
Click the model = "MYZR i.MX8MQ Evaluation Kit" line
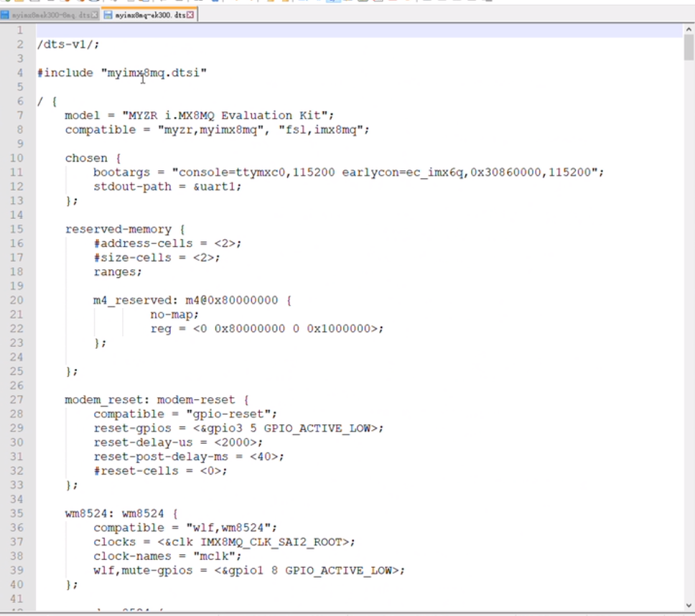(x=199, y=116)
